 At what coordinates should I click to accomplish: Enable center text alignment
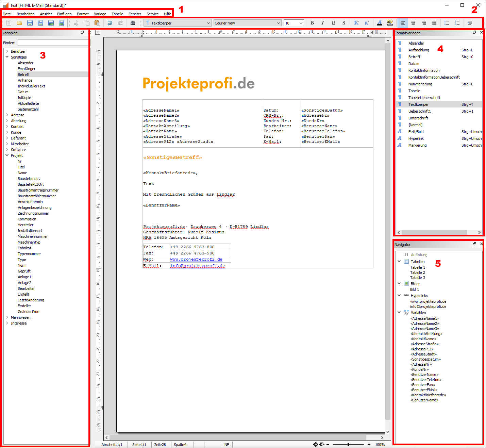(413, 23)
